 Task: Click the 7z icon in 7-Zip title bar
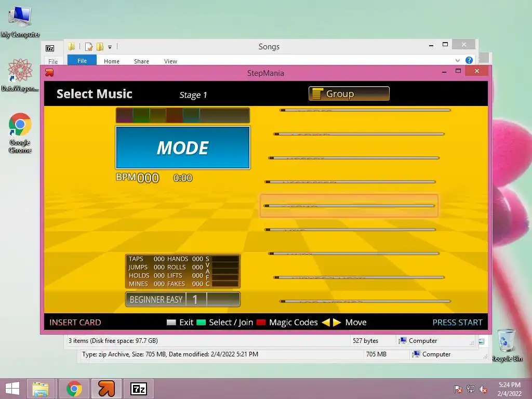pos(50,48)
